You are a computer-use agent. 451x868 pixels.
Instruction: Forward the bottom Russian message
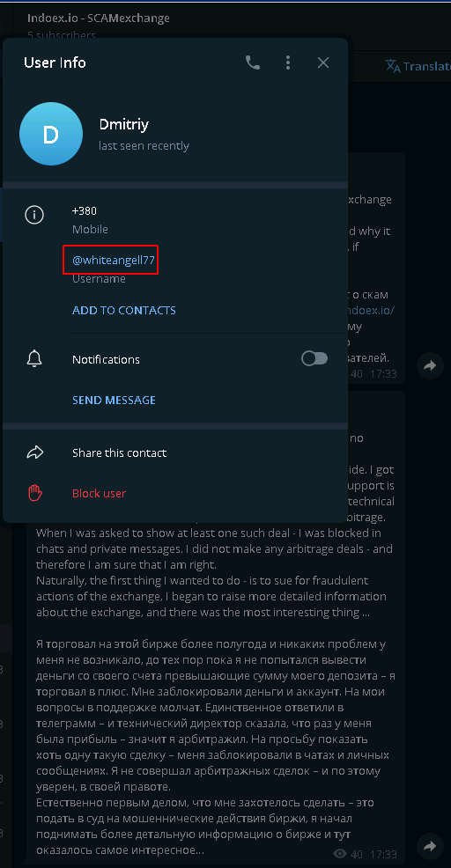point(430,846)
